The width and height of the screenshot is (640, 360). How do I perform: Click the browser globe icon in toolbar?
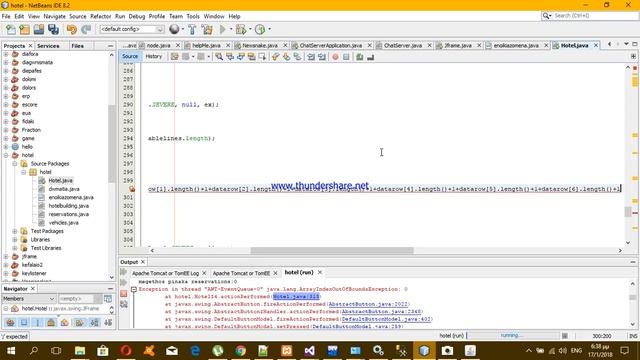coord(174,29)
